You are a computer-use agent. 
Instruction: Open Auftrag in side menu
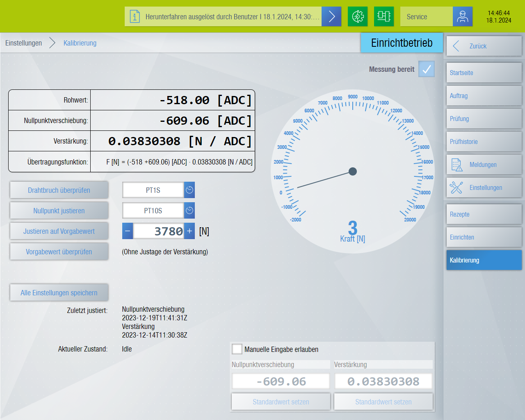pyautogui.click(x=484, y=96)
